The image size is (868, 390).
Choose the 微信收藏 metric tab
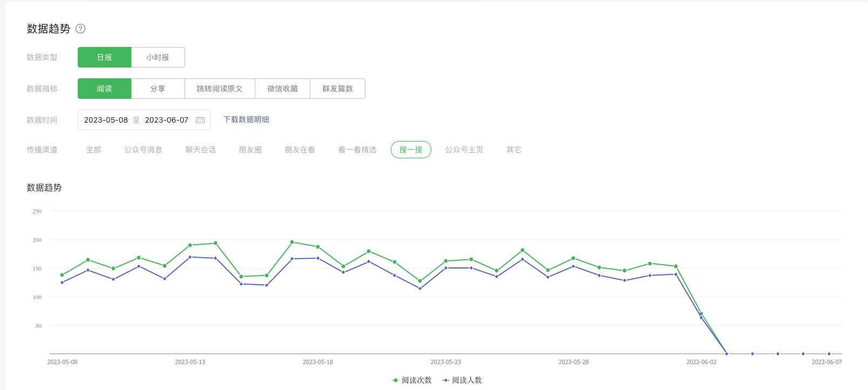(282, 89)
